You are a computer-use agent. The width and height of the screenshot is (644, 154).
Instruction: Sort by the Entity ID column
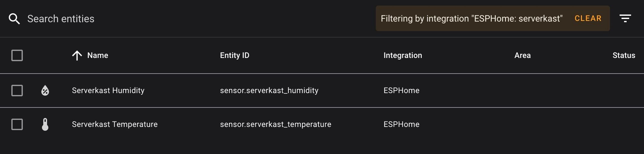point(234,55)
